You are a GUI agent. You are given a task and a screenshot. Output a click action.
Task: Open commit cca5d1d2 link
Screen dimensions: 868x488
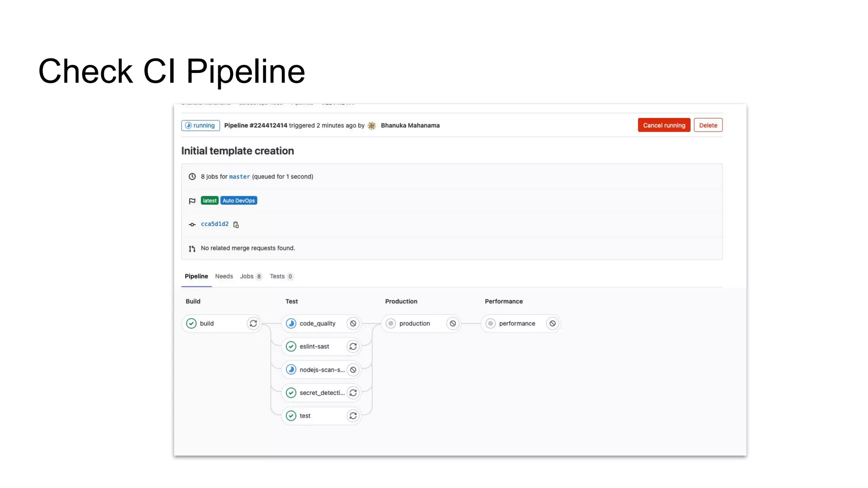(214, 224)
